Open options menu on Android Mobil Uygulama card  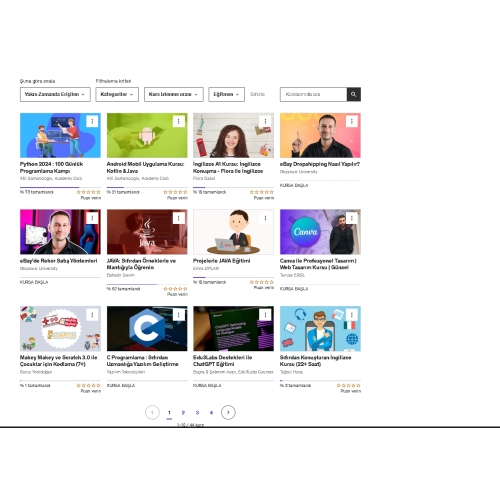point(179,121)
